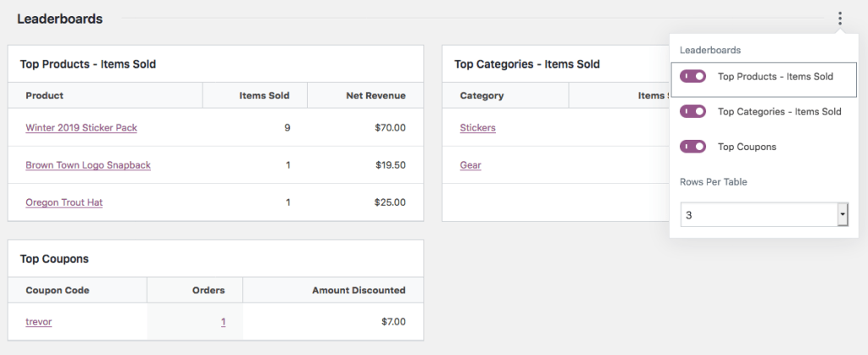Open the orders count link for trevor
Viewport: 868px width, 355px height.
(x=223, y=322)
